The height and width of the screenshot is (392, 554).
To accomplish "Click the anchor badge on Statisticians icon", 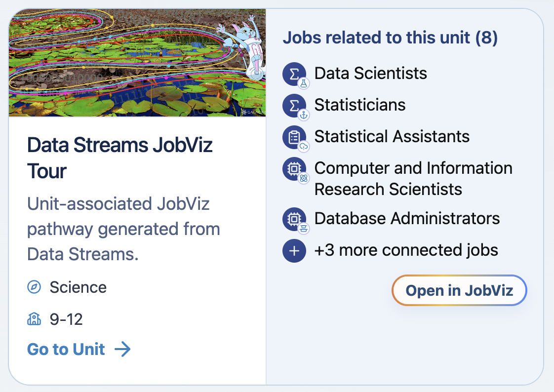I will pyautogui.click(x=304, y=115).
